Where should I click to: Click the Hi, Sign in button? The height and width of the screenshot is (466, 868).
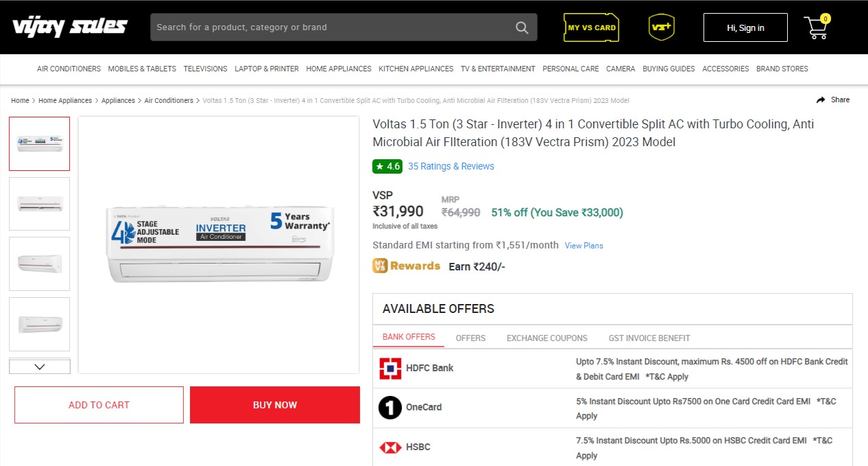click(745, 27)
